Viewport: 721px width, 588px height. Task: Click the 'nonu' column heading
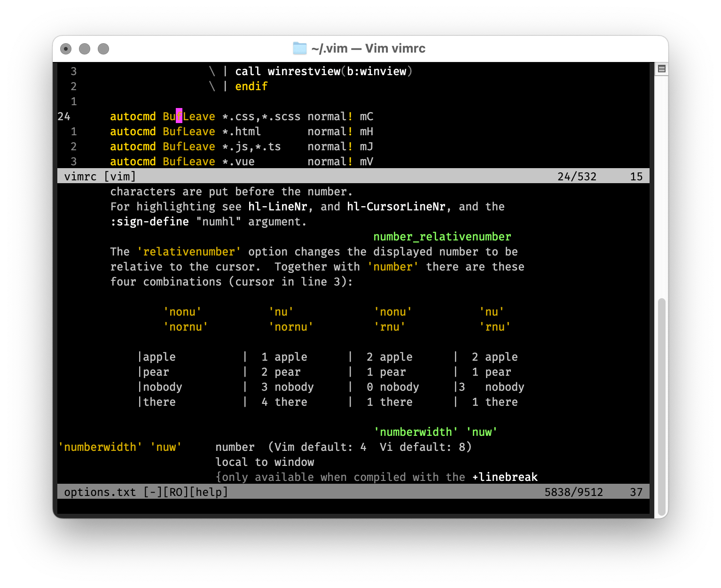click(183, 311)
